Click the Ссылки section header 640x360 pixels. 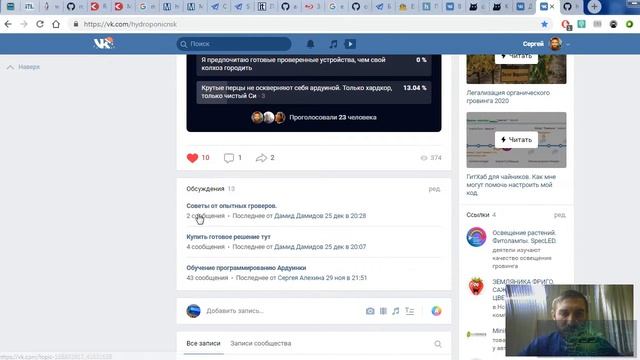pos(478,215)
